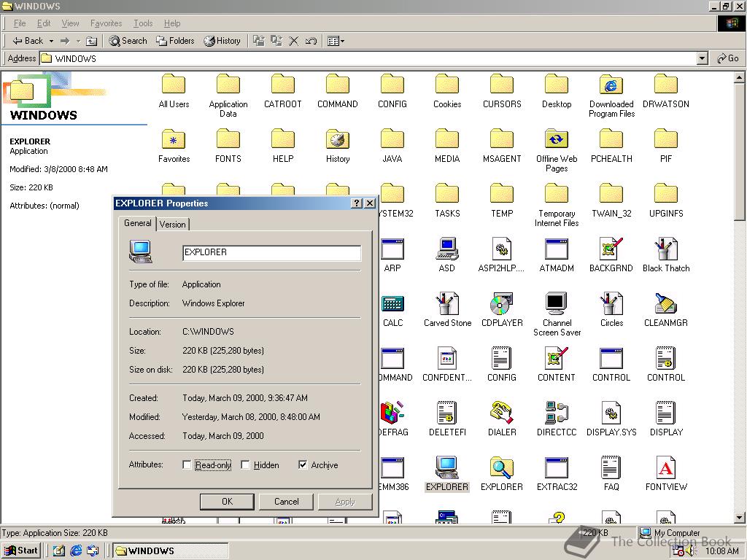Image resolution: width=747 pixels, height=560 pixels.
Task: Open the Tools menu
Action: (x=143, y=23)
